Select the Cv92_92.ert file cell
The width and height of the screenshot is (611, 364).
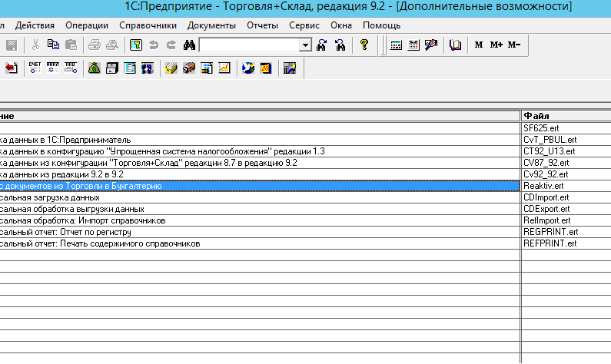(x=566, y=174)
